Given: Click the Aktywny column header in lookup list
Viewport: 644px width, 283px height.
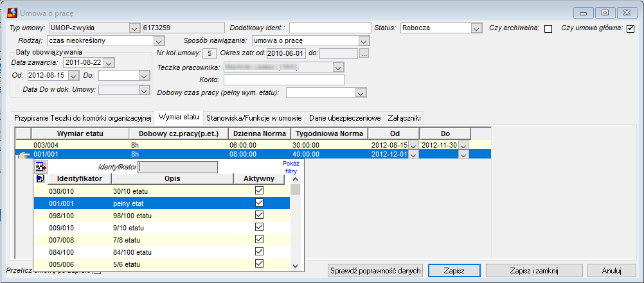Looking at the screenshot, I should click(x=259, y=179).
